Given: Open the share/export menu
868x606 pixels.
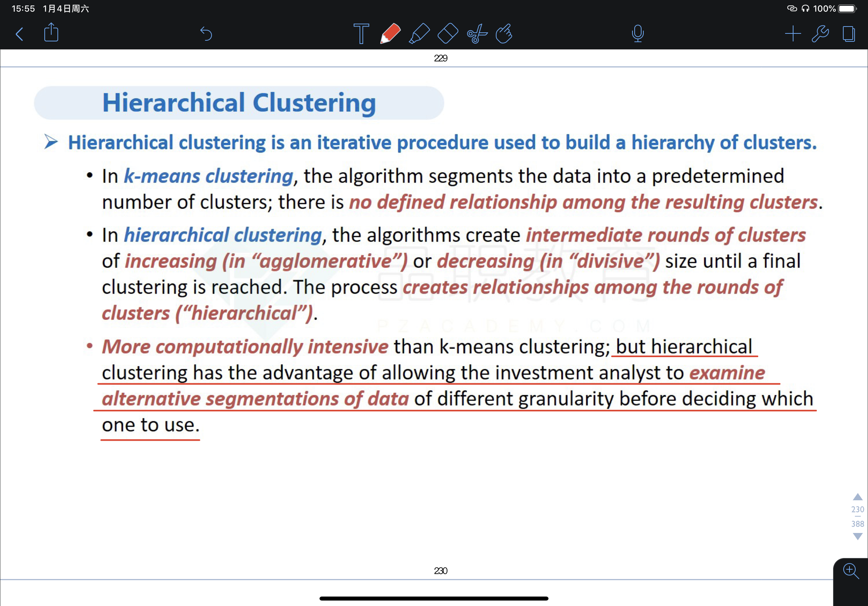Looking at the screenshot, I should pyautogui.click(x=51, y=32).
